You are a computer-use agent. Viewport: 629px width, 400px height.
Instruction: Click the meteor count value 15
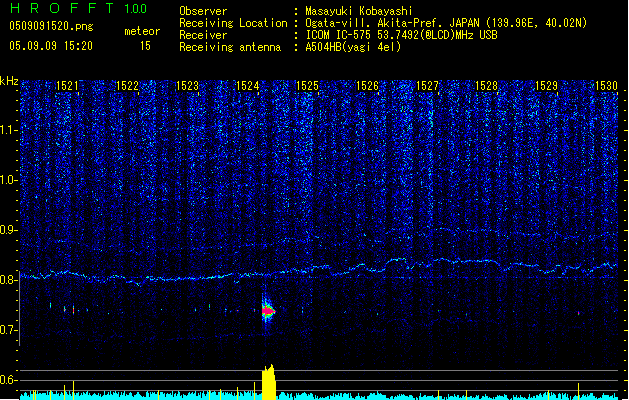(x=146, y=46)
